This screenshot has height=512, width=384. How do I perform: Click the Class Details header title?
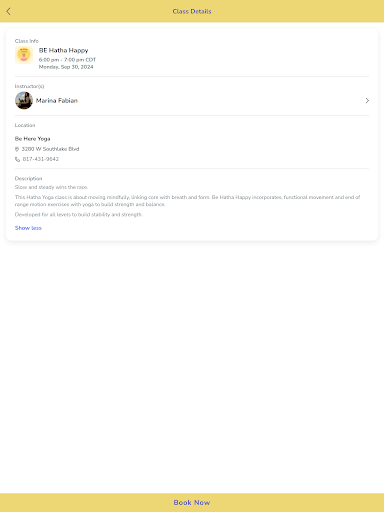(192, 11)
